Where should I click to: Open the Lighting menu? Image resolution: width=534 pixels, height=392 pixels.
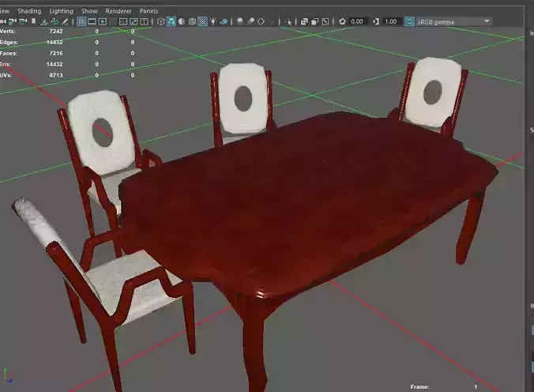[x=62, y=11]
